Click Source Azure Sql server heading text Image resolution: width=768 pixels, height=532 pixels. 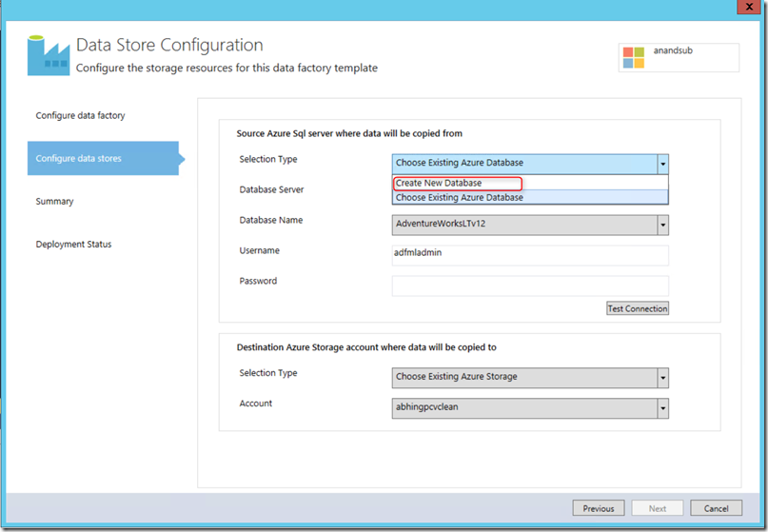[349, 134]
